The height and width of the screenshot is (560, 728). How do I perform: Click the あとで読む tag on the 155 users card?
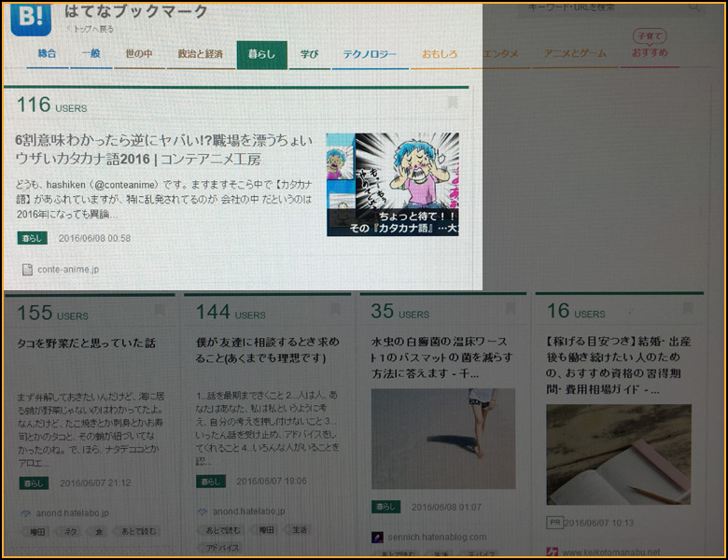138,531
